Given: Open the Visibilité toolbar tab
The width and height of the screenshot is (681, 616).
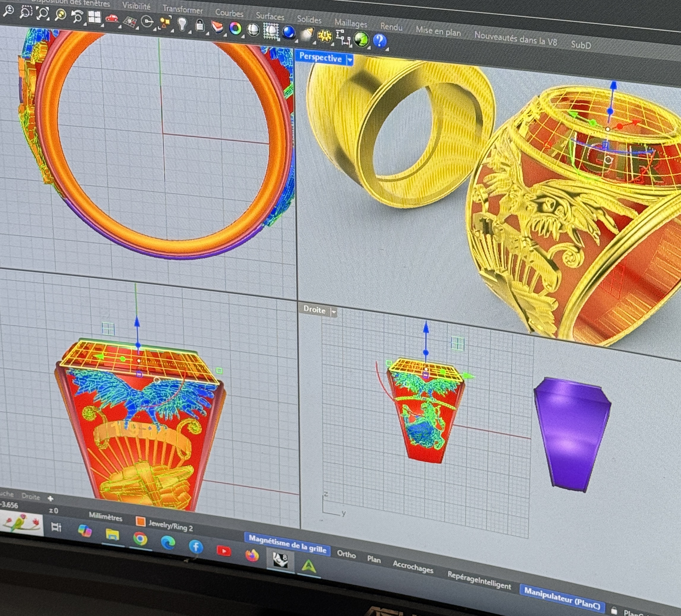Looking at the screenshot, I should tap(136, 6).
